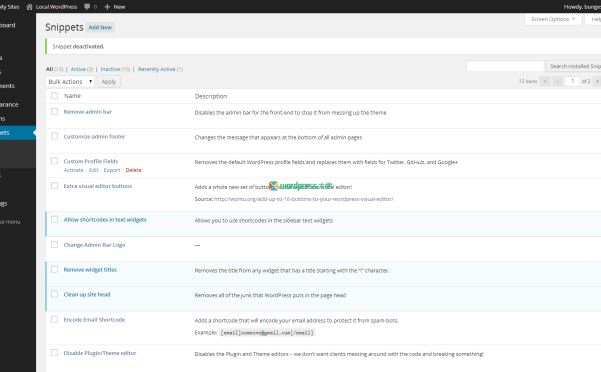
Task: Open the Customize admin footer snippet
Action: [x=94, y=136]
